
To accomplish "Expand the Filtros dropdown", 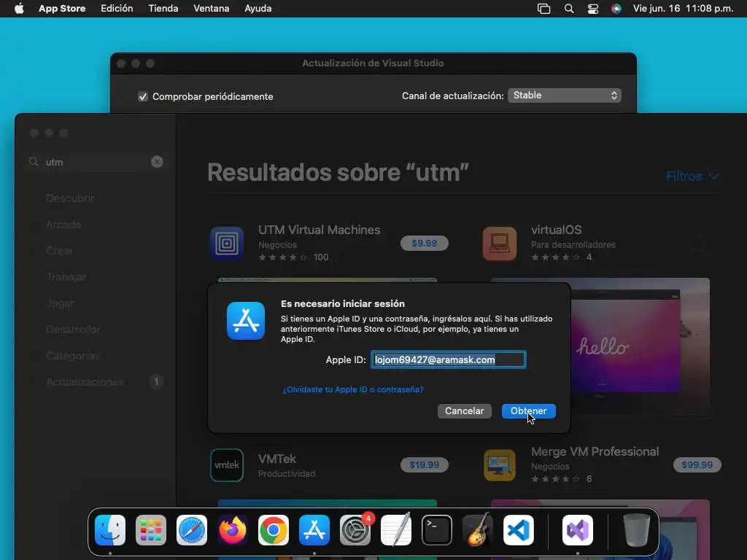I will pos(692,176).
